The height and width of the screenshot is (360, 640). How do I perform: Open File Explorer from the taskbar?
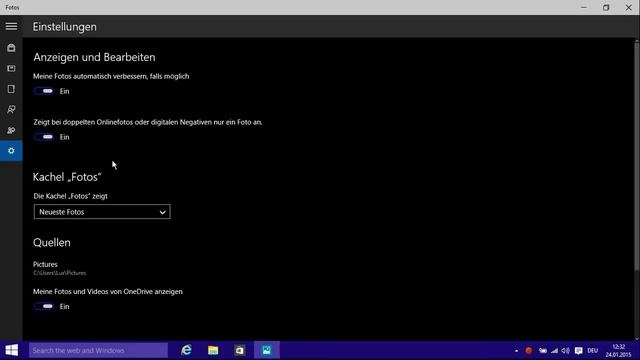point(213,350)
